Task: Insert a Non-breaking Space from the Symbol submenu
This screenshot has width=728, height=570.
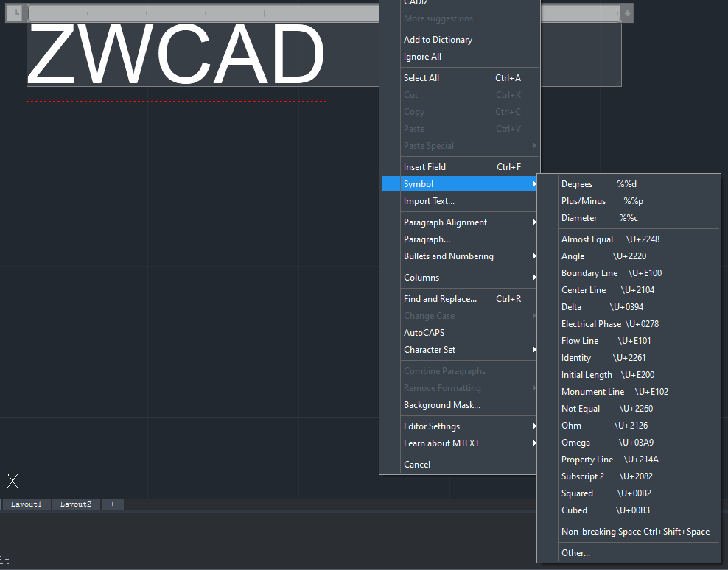Action: 629,532
